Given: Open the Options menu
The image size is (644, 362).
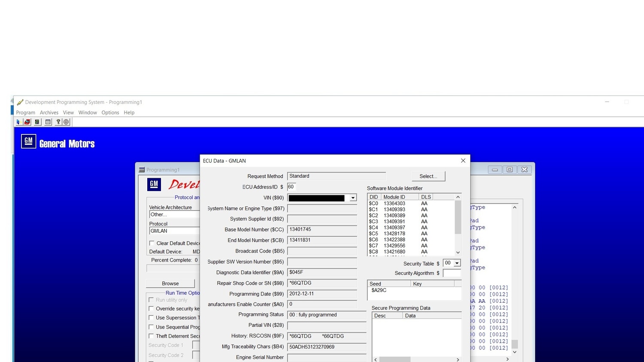Looking at the screenshot, I should [x=110, y=113].
